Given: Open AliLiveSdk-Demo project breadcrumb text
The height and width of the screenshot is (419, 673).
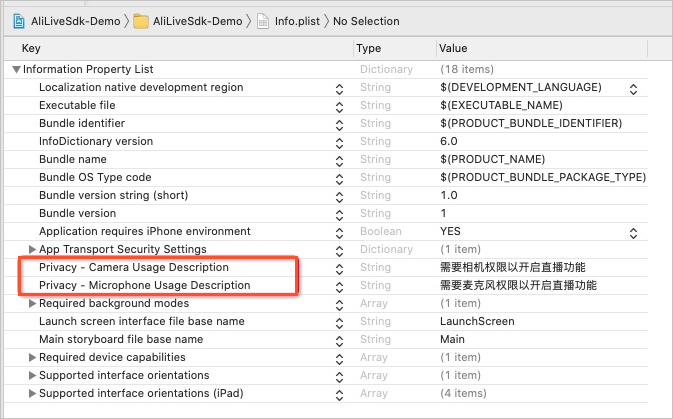Looking at the screenshot, I should click(x=76, y=21).
